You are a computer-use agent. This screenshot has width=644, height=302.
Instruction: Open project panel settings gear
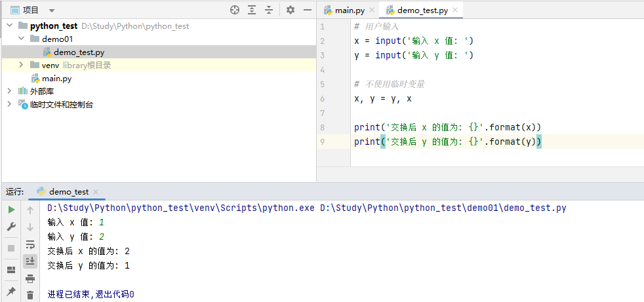click(x=291, y=10)
